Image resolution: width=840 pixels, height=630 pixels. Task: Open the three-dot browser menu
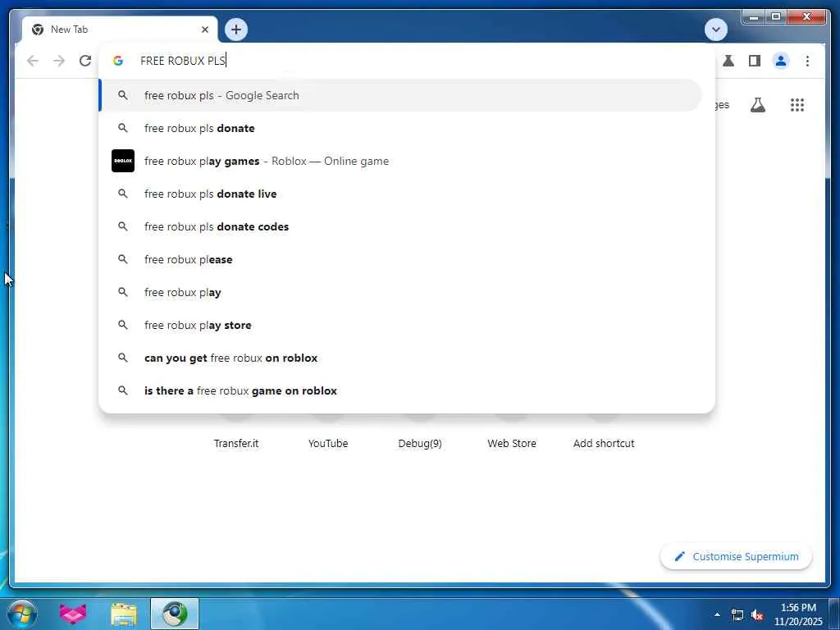(807, 61)
